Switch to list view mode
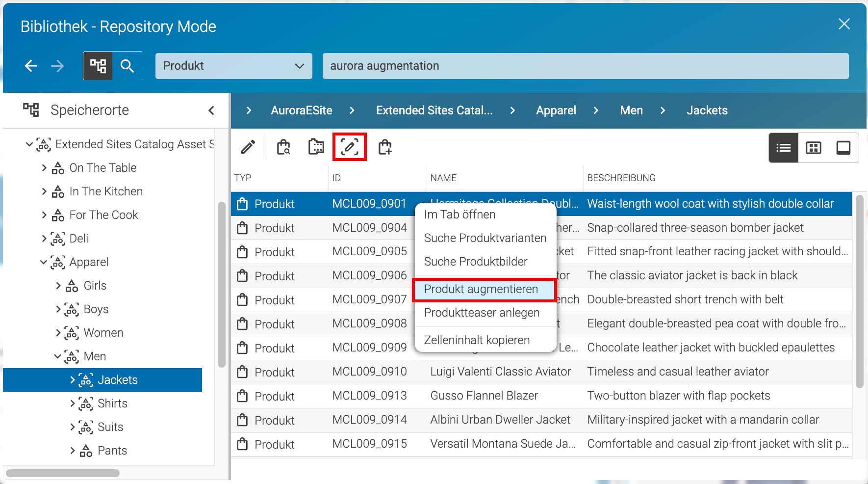Screen dimensions: 868x484 [784, 148]
